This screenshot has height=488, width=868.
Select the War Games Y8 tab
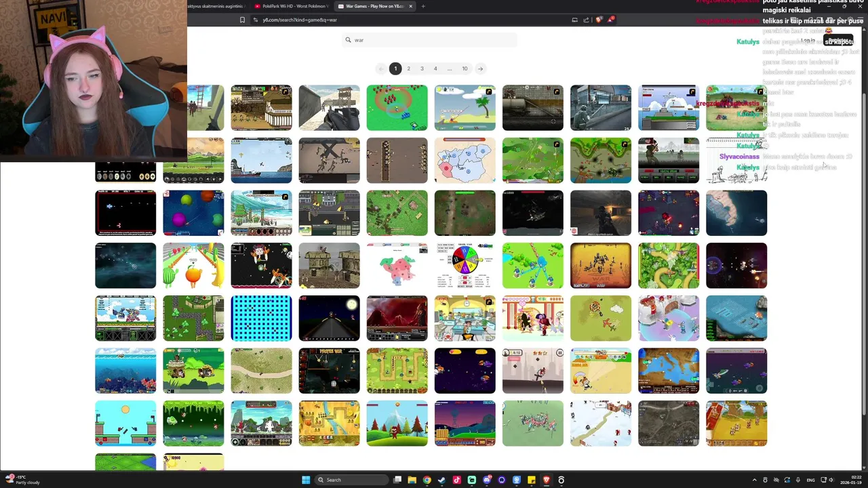pyautogui.click(x=375, y=6)
